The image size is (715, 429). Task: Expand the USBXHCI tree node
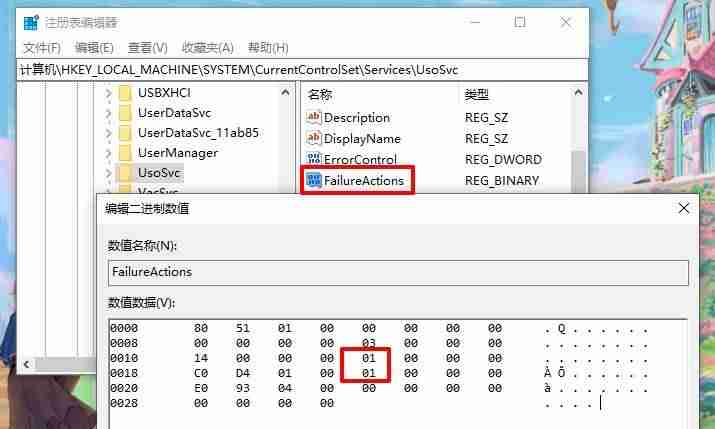click(108, 93)
